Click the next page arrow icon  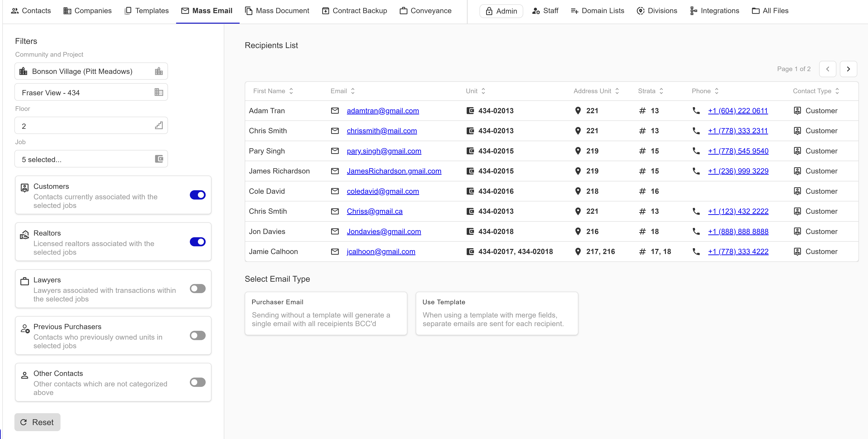point(848,69)
